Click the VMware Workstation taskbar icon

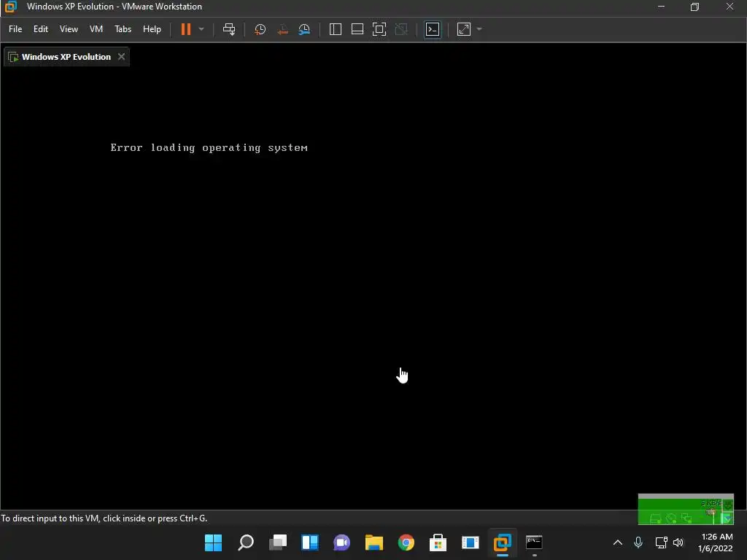pyautogui.click(x=502, y=542)
